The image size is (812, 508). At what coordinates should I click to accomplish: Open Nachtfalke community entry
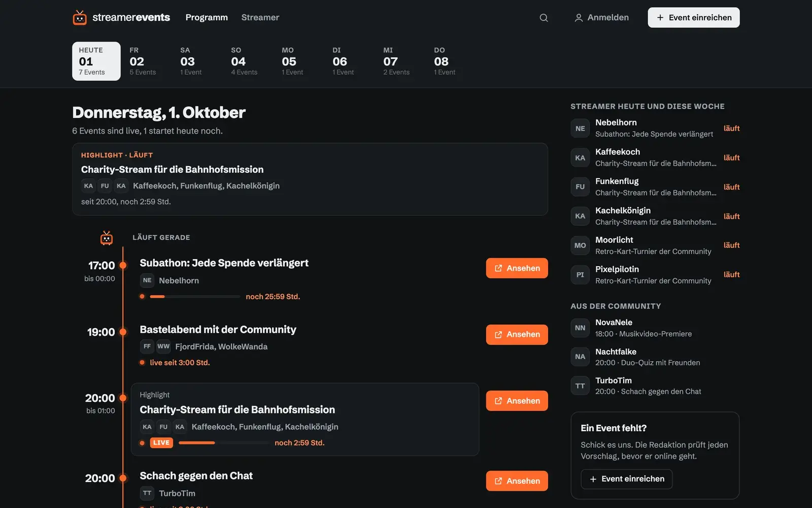[655, 357]
